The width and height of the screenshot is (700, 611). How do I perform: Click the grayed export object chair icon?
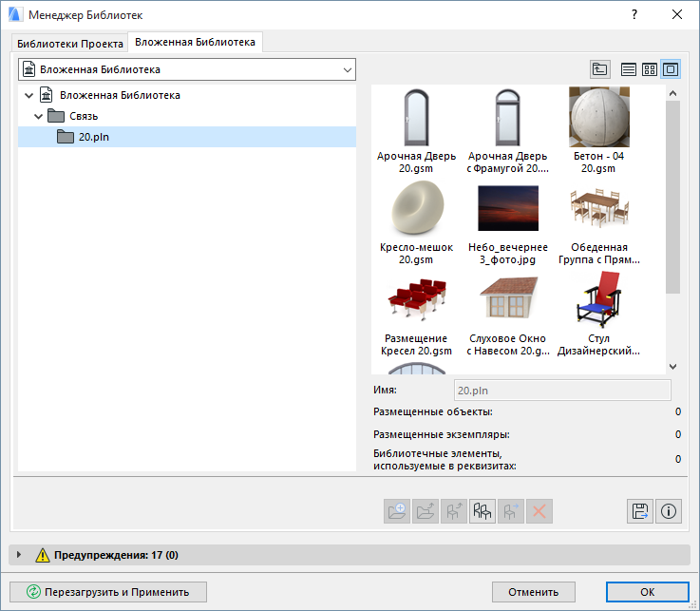coord(454,511)
